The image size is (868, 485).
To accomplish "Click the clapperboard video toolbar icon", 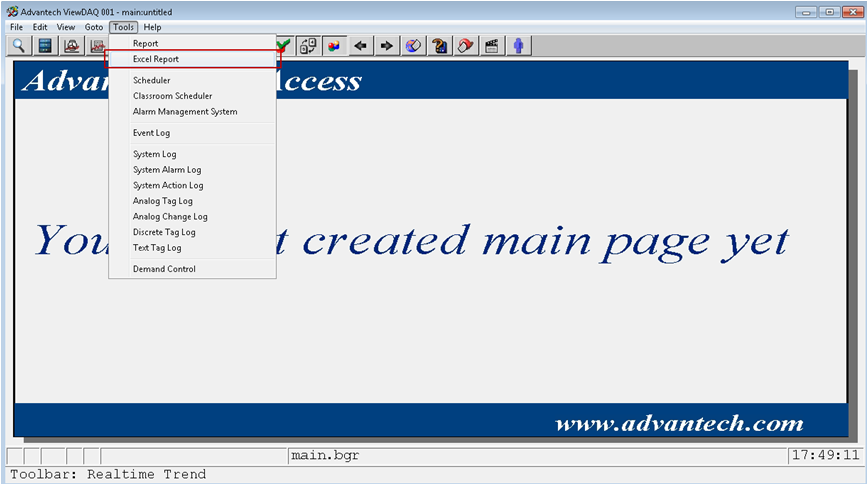I will pyautogui.click(x=492, y=46).
